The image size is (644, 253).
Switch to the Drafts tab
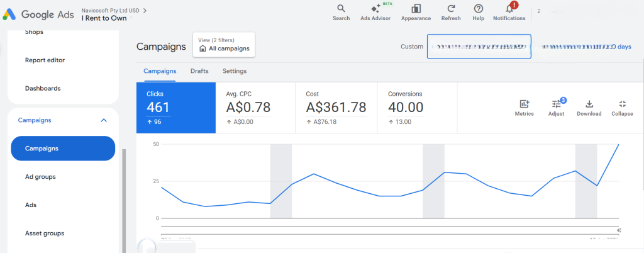pyautogui.click(x=199, y=71)
